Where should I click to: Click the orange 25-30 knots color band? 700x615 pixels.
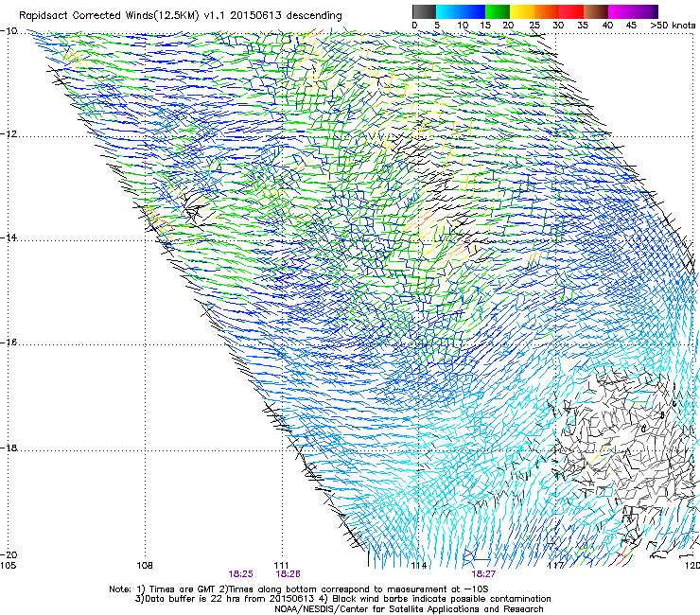click(547, 11)
